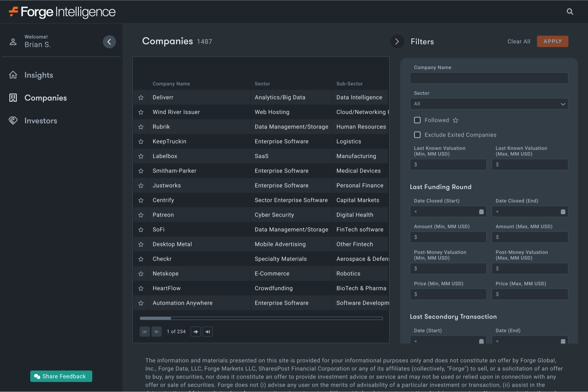Clear all active filters
This screenshot has height=392, width=588.
pos(519,41)
